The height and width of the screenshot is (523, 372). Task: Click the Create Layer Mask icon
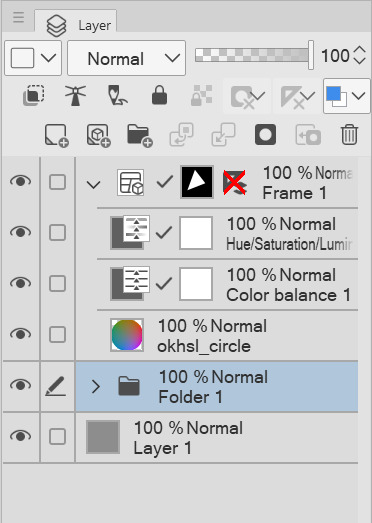pos(265,135)
